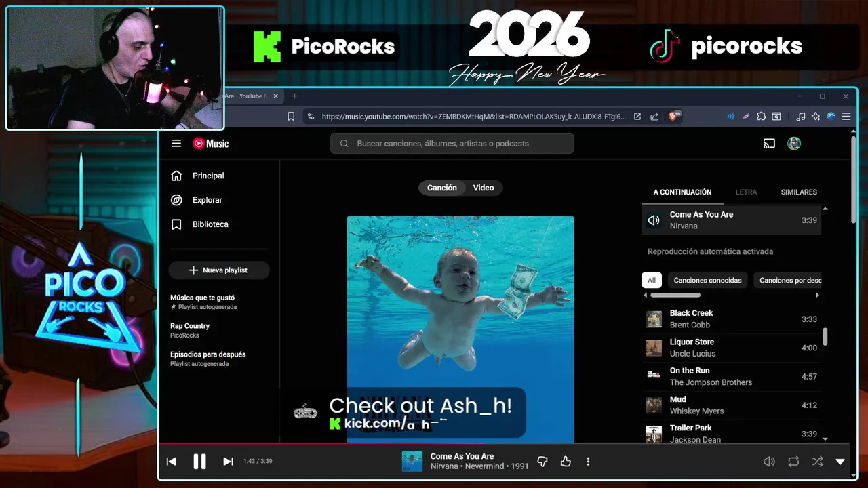Click the browser bookmark icon

click(x=291, y=117)
